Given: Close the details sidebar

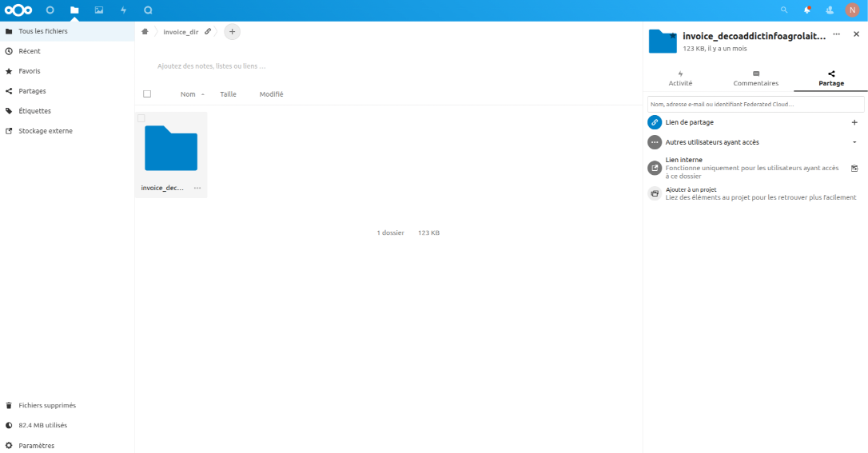Looking at the screenshot, I should tap(856, 34).
